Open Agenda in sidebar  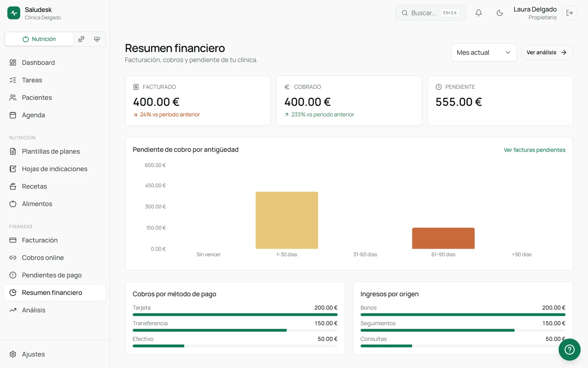tap(55, 115)
